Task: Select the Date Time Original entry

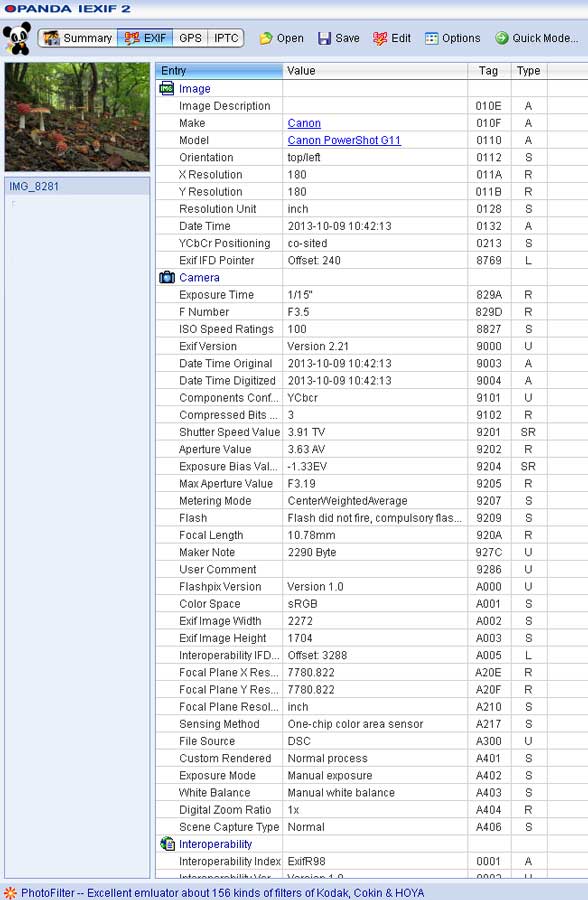Action: click(x=226, y=363)
